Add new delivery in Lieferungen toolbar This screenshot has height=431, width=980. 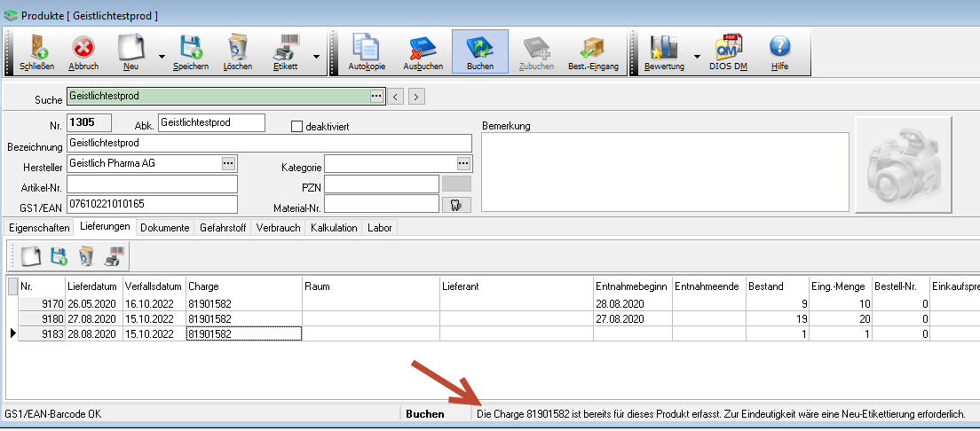tap(30, 256)
